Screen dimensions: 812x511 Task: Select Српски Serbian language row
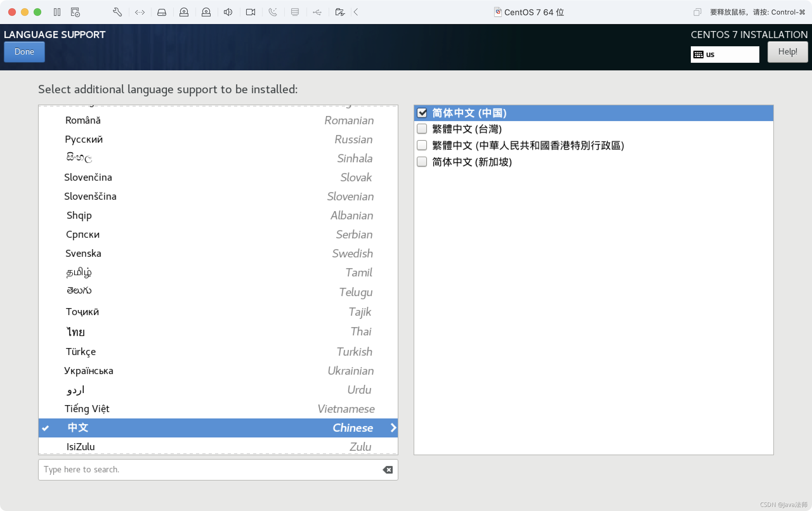[218, 234]
